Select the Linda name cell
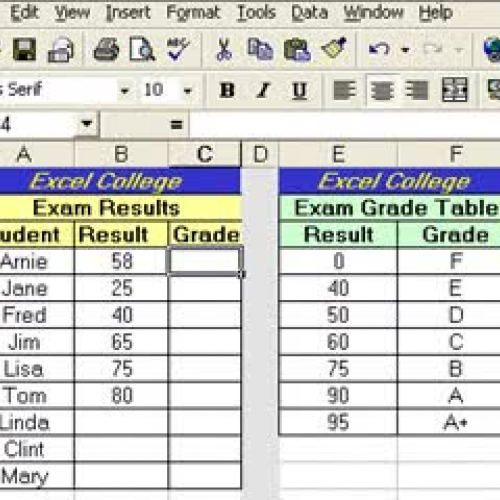Viewport: 500px width, 500px height. coord(36,422)
